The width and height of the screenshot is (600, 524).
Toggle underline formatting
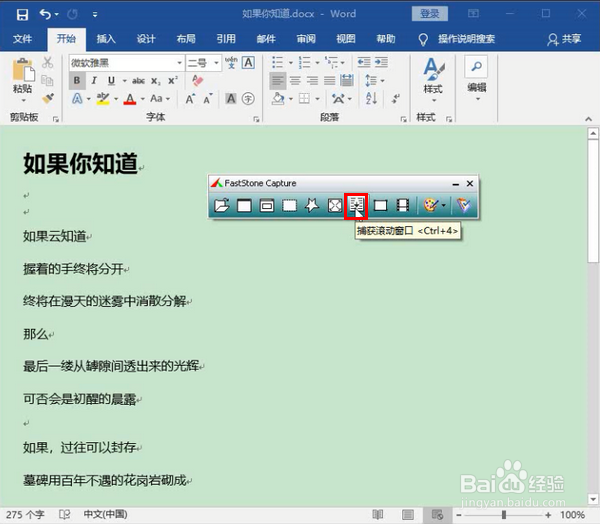111,80
